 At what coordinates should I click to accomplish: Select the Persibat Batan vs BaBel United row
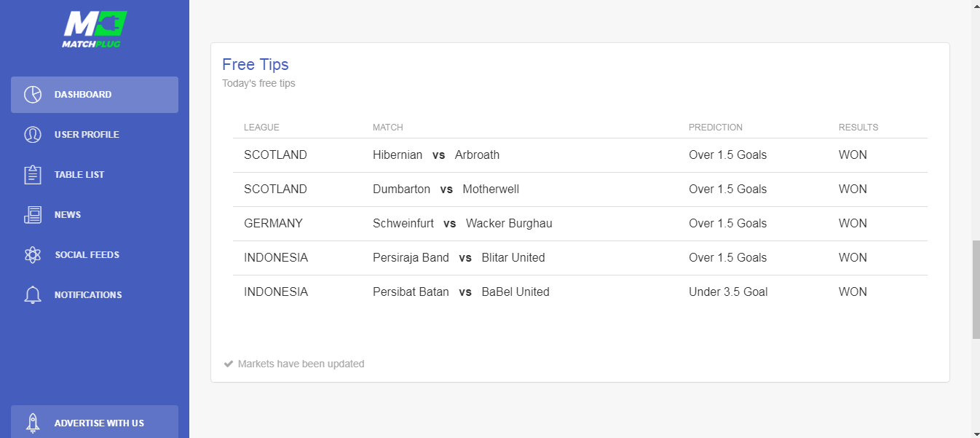[x=580, y=292]
